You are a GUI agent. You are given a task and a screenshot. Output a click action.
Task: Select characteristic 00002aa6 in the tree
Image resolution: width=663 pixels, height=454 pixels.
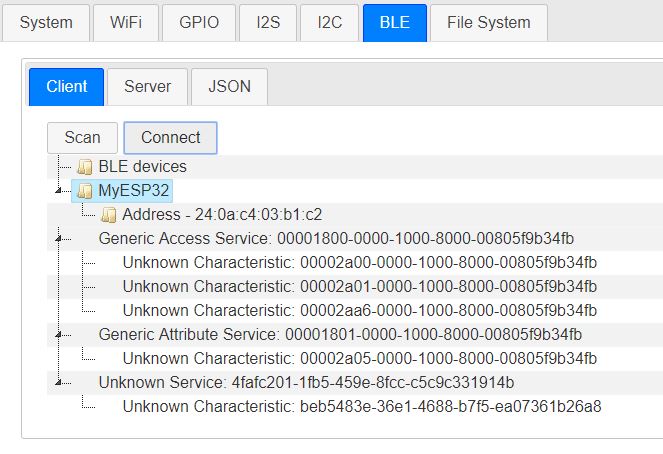(359, 311)
